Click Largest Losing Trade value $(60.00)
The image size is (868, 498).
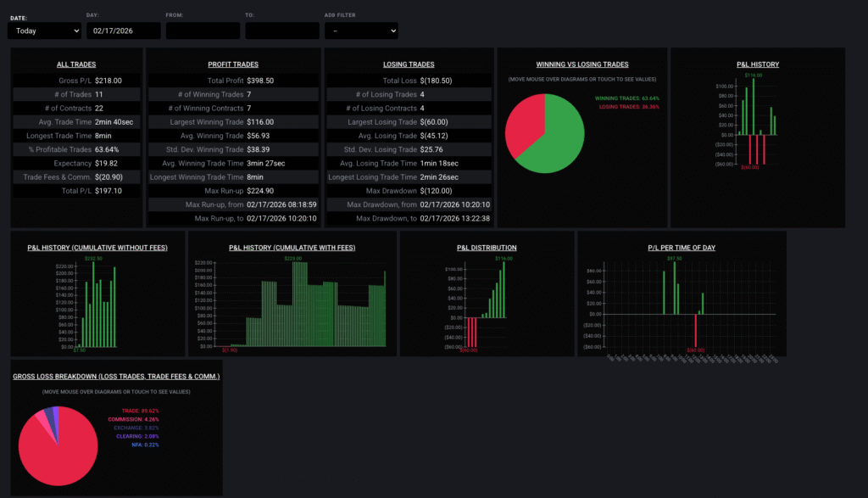pyautogui.click(x=434, y=122)
